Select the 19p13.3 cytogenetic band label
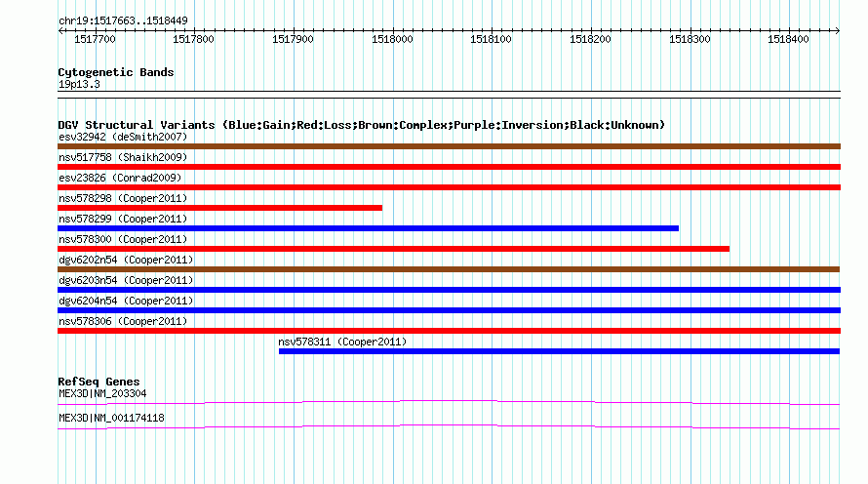This screenshot has height=484, width=868. [79, 84]
